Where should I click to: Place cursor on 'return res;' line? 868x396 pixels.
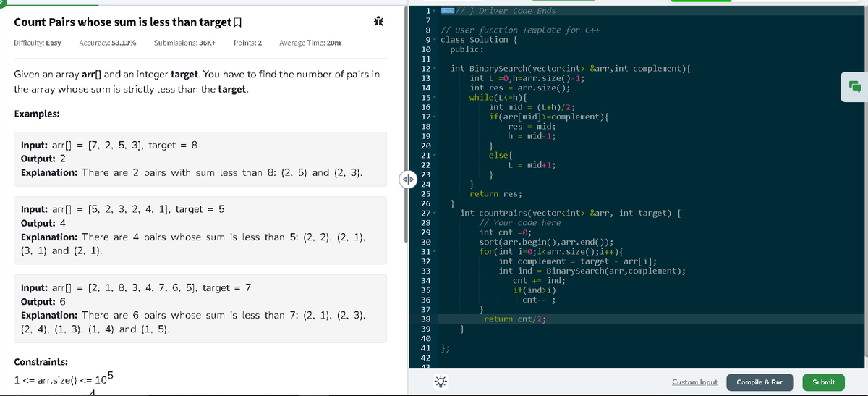pos(495,194)
